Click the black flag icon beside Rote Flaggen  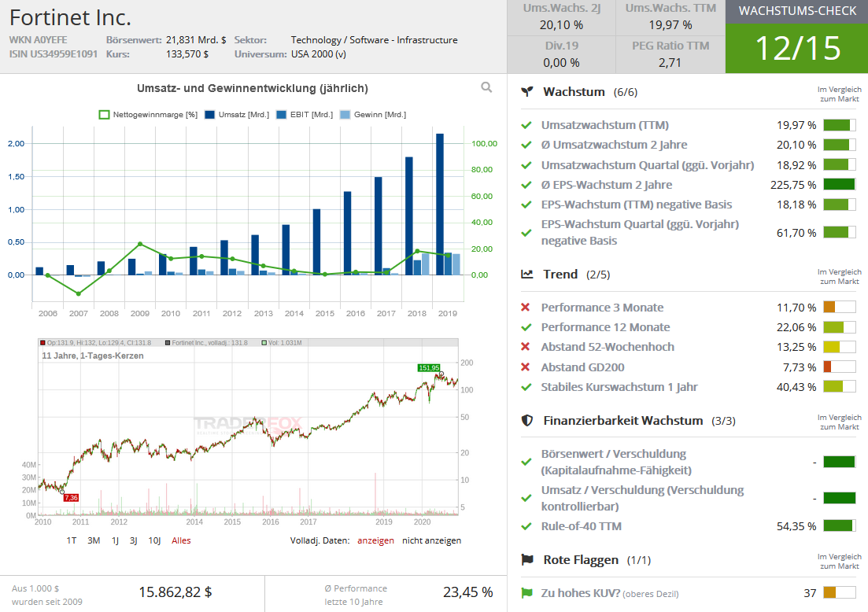527,560
